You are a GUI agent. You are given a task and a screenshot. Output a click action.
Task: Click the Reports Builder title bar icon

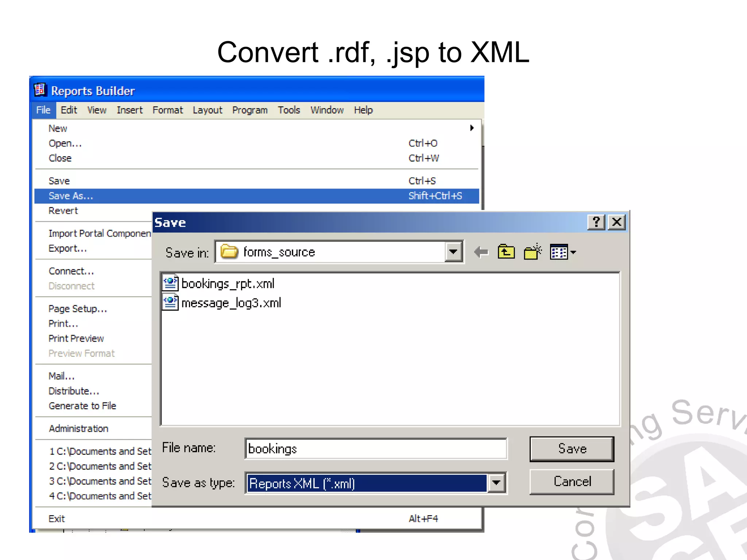pos(40,90)
